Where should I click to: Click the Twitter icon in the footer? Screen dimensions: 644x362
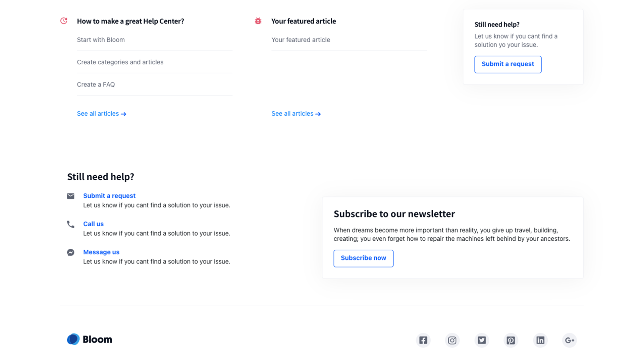pos(482,340)
